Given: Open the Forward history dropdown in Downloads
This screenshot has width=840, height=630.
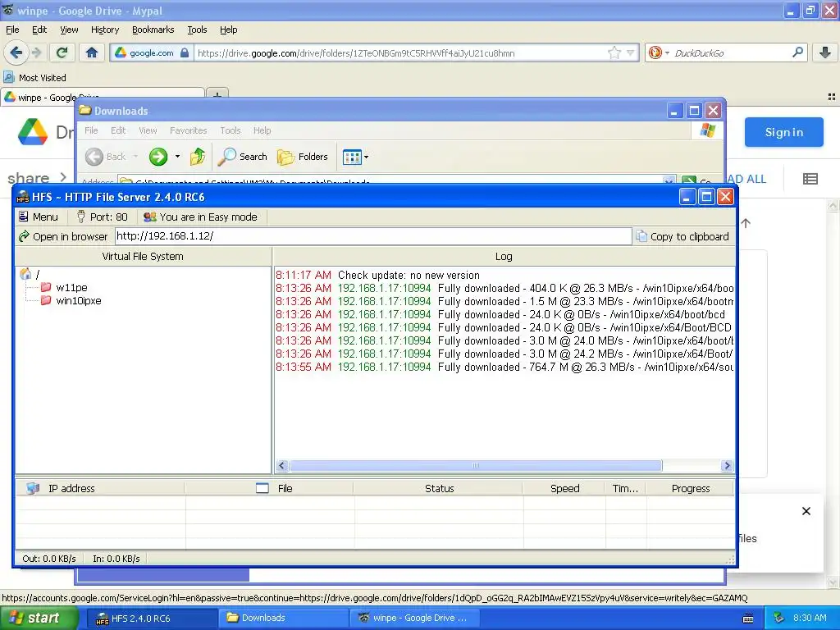Looking at the screenshot, I should click(x=177, y=157).
